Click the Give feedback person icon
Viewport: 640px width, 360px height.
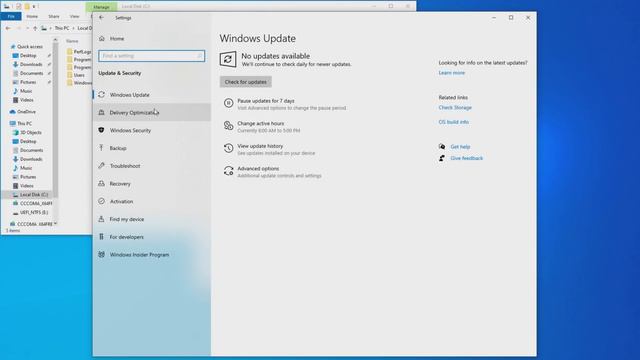pyautogui.click(x=442, y=158)
